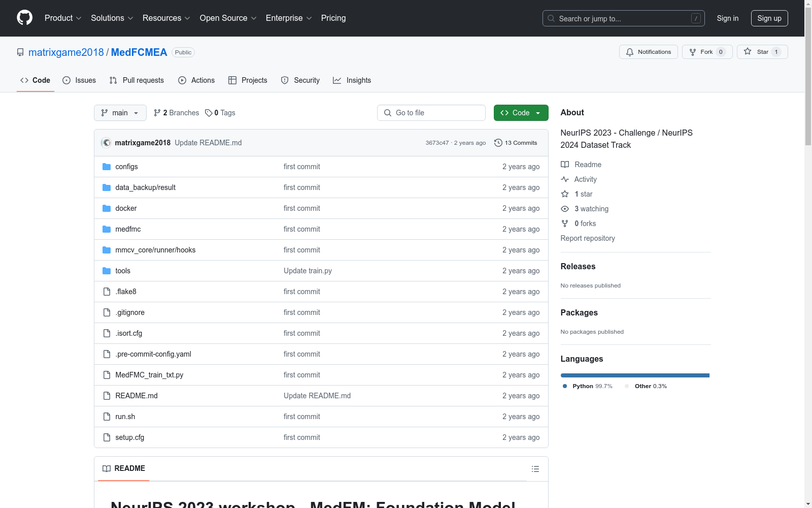Open the Update train.py commit message

click(308, 271)
